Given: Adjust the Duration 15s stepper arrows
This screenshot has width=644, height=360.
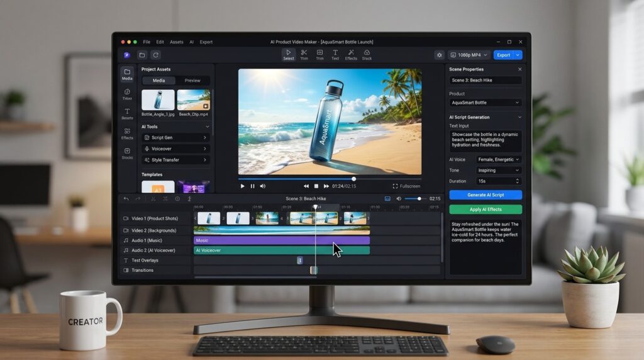Looking at the screenshot, I should tap(518, 181).
